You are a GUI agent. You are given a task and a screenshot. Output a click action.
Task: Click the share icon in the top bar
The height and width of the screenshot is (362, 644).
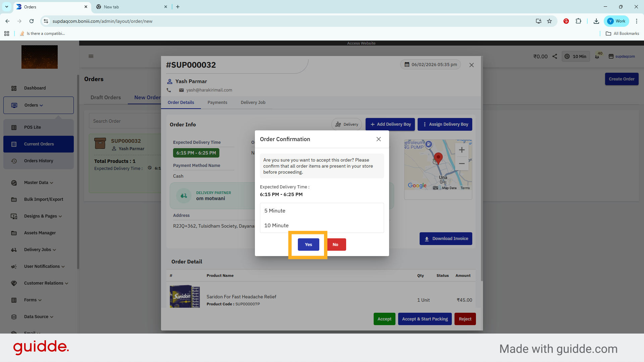[x=555, y=56]
